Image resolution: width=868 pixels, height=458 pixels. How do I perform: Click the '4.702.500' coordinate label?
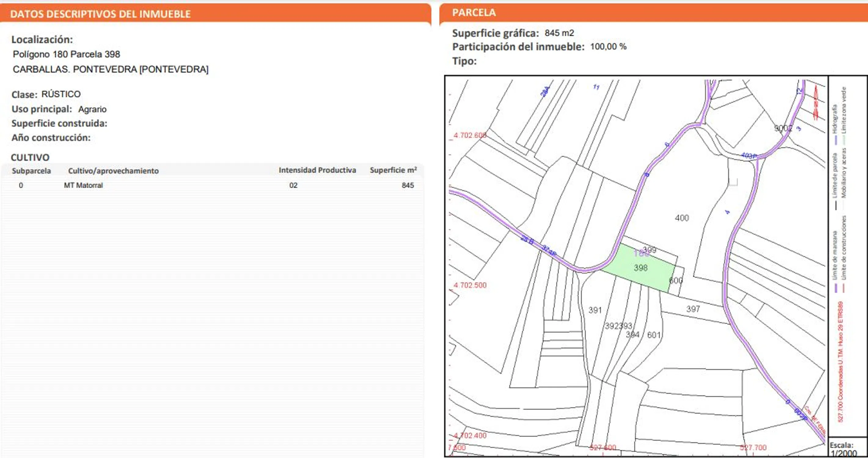point(470,285)
